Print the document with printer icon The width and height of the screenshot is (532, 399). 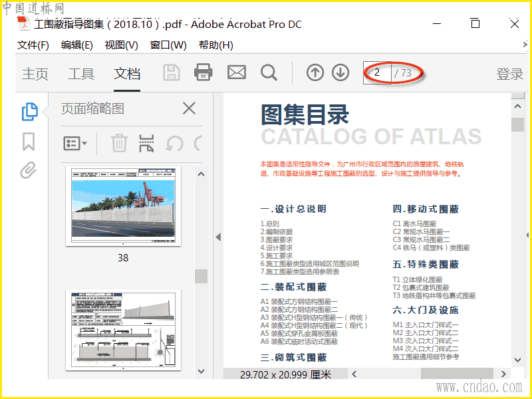tap(203, 72)
